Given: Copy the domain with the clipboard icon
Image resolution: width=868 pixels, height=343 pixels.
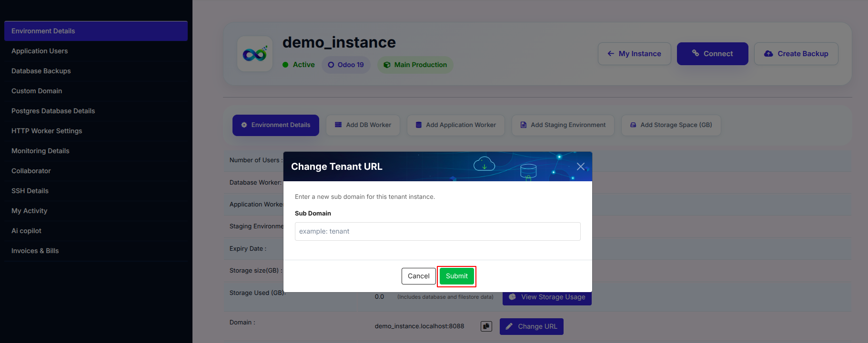Looking at the screenshot, I should (x=486, y=326).
